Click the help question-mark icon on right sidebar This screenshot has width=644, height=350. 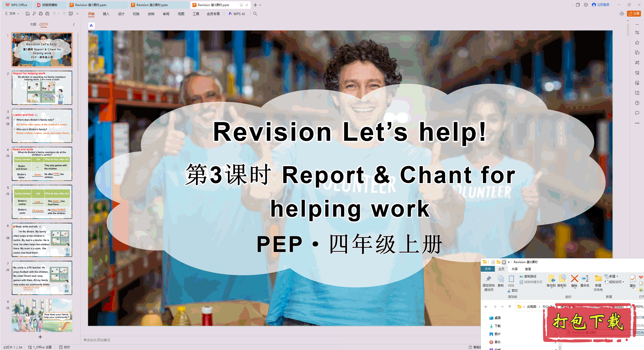tap(637, 103)
